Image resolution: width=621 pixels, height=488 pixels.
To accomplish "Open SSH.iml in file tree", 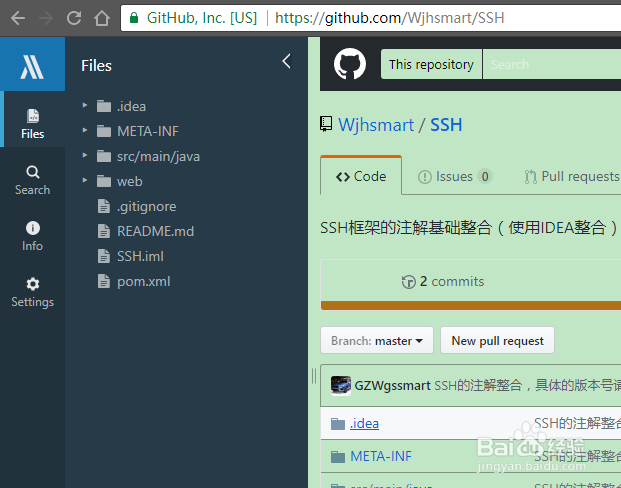I will [140, 256].
